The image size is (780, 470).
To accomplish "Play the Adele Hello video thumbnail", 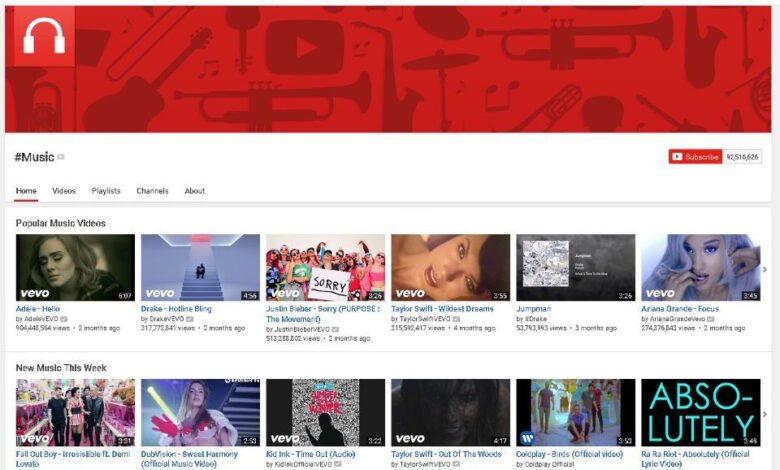I will (x=75, y=268).
